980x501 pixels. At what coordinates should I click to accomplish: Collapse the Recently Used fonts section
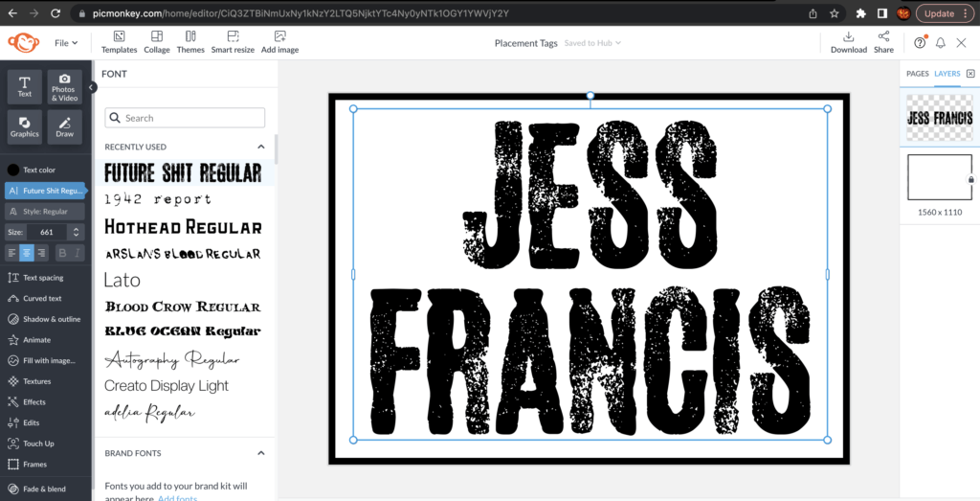tap(260, 147)
